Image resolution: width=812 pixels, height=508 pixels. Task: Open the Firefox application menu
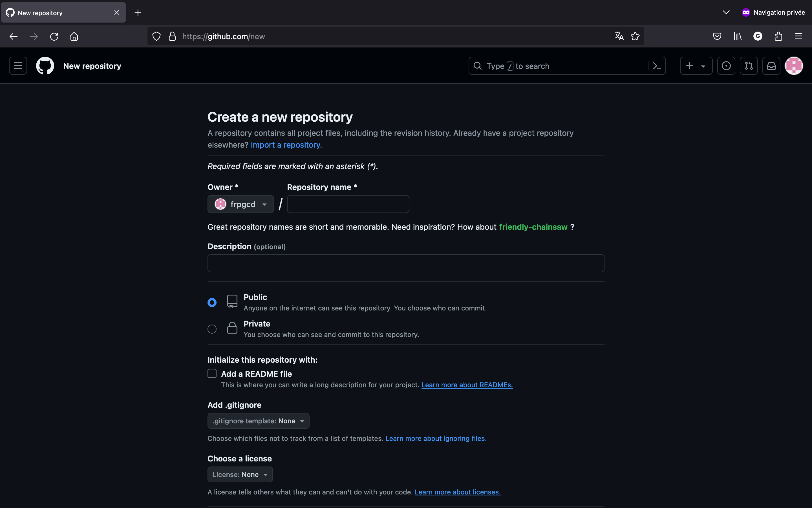(x=798, y=36)
